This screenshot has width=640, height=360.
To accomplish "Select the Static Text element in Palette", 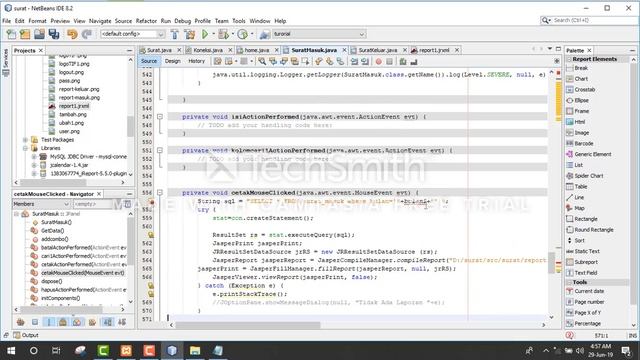I will (587, 251).
